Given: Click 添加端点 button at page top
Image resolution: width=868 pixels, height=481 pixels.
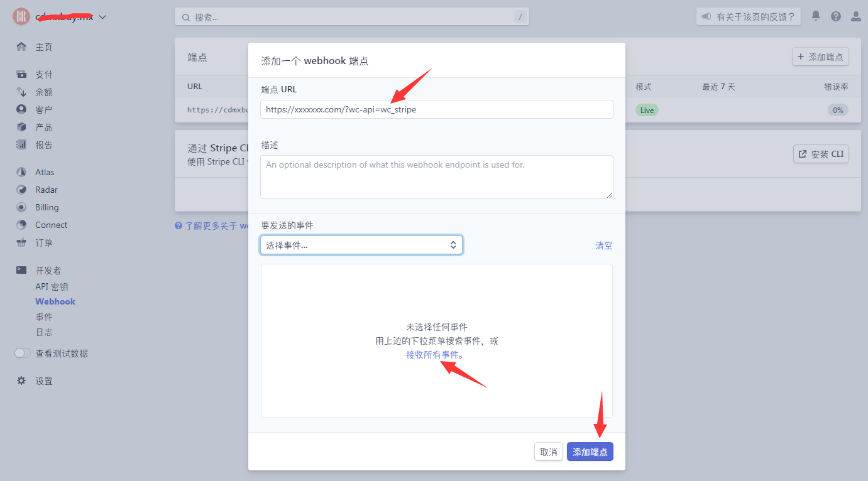Looking at the screenshot, I should (820, 57).
